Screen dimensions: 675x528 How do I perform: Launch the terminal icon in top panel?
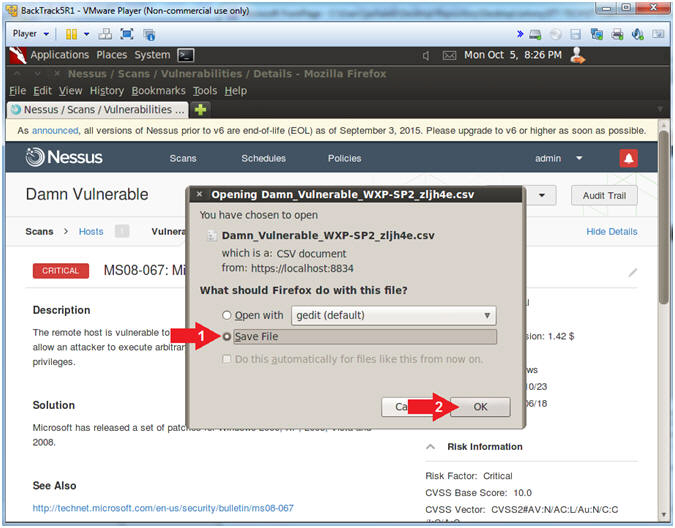click(186, 55)
